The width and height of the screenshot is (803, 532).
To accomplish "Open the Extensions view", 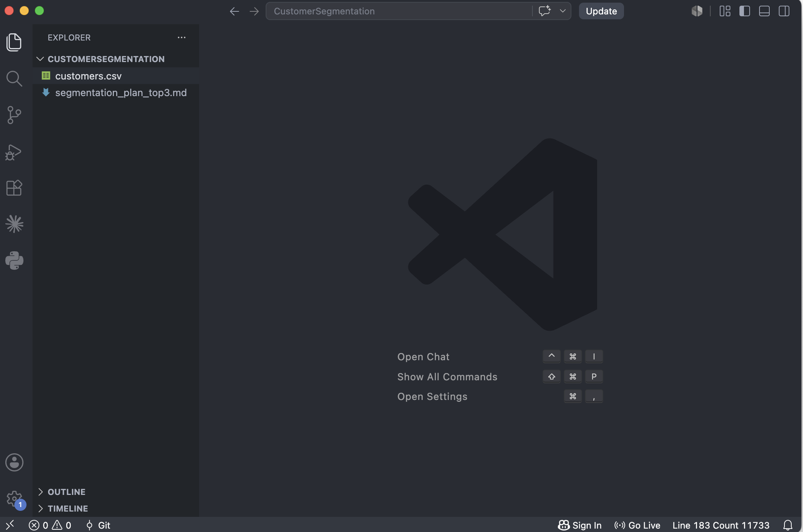I will [14, 188].
